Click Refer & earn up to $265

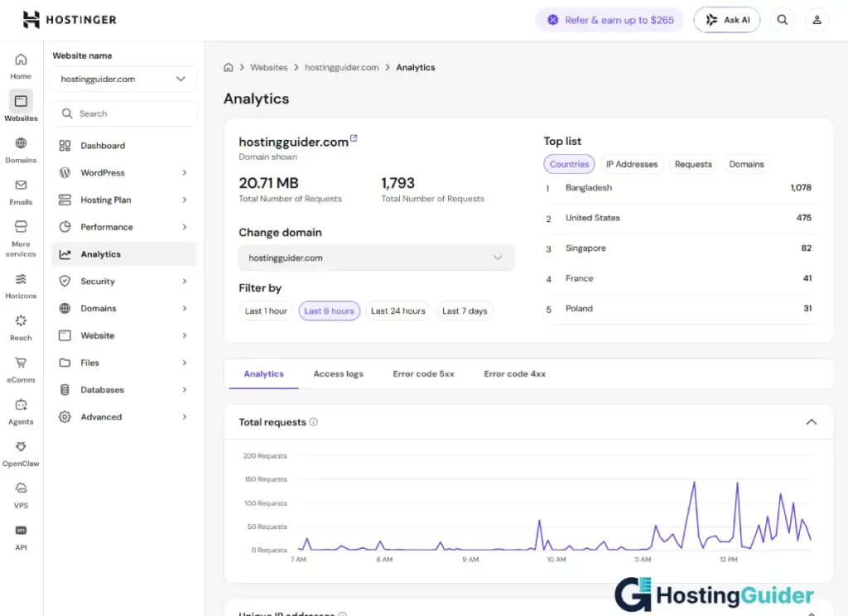(609, 20)
